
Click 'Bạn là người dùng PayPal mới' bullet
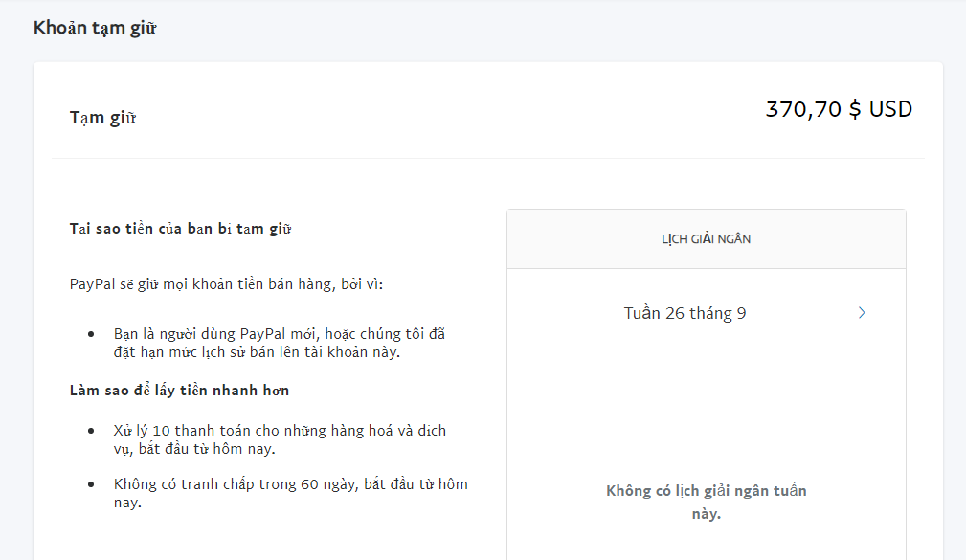280,343
